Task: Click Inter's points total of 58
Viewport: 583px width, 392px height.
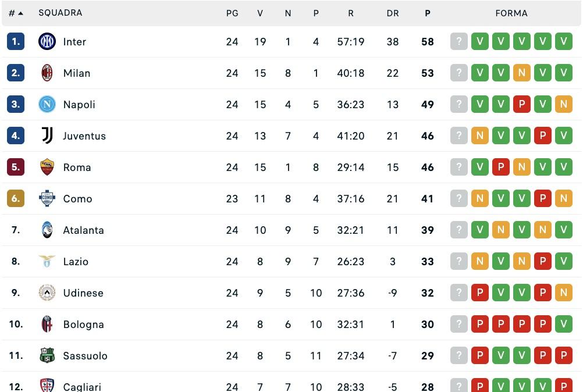Action: (x=428, y=41)
